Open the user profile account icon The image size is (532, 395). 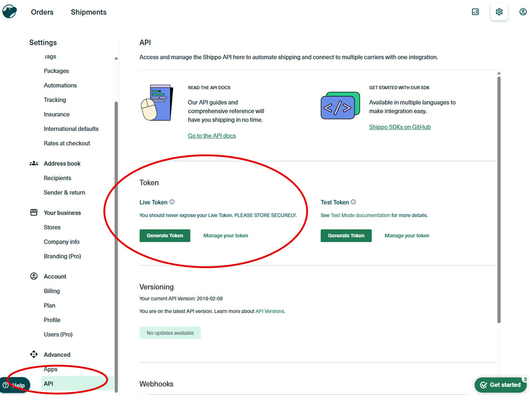523,12
